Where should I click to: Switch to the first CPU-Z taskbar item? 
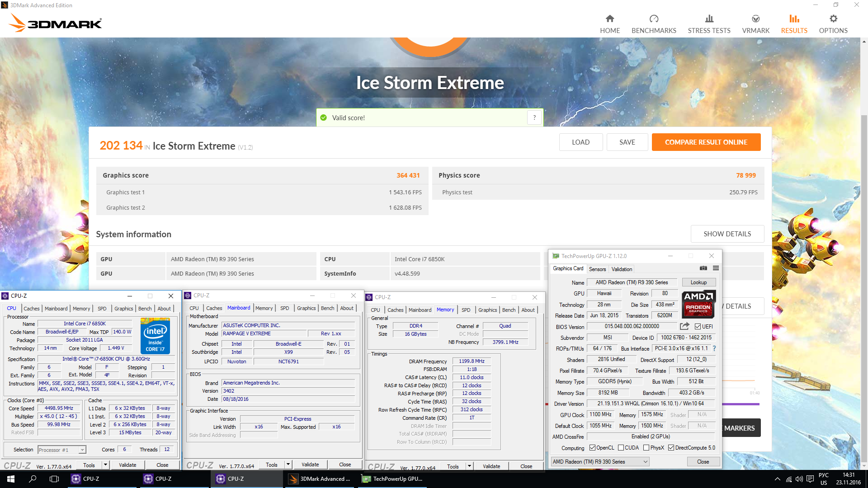coord(102,479)
